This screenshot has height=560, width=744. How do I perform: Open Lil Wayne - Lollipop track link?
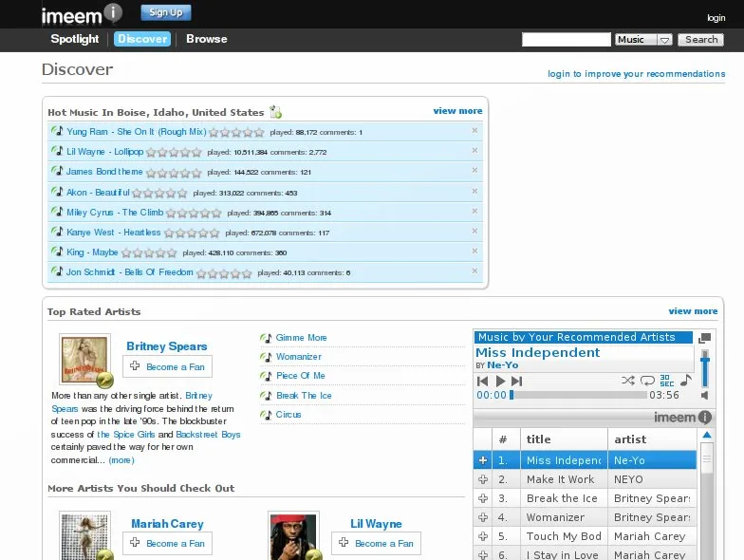pyautogui.click(x=104, y=152)
